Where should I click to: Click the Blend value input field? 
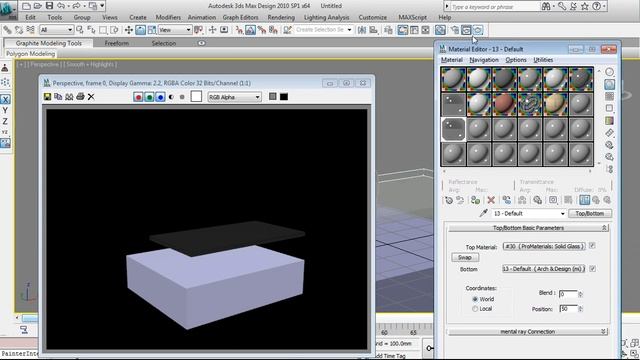[568, 294]
